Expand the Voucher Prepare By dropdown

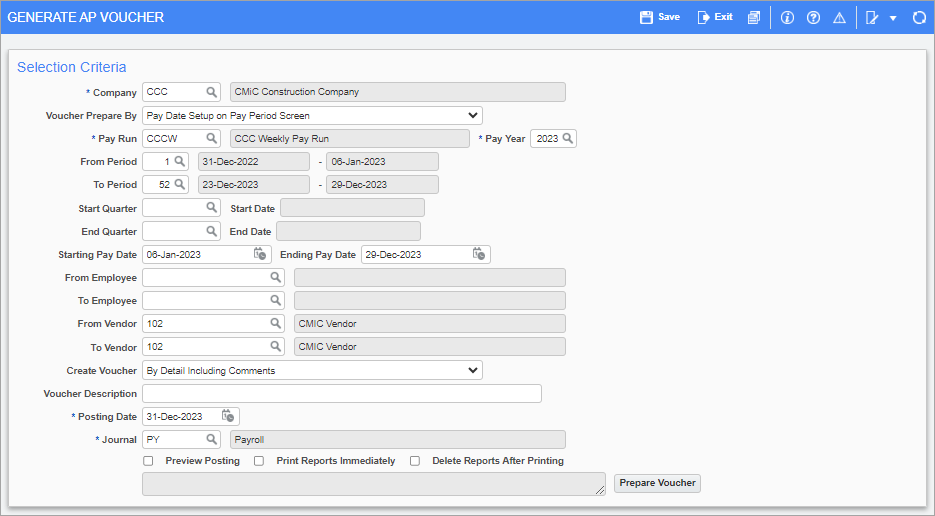click(x=312, y=115)
